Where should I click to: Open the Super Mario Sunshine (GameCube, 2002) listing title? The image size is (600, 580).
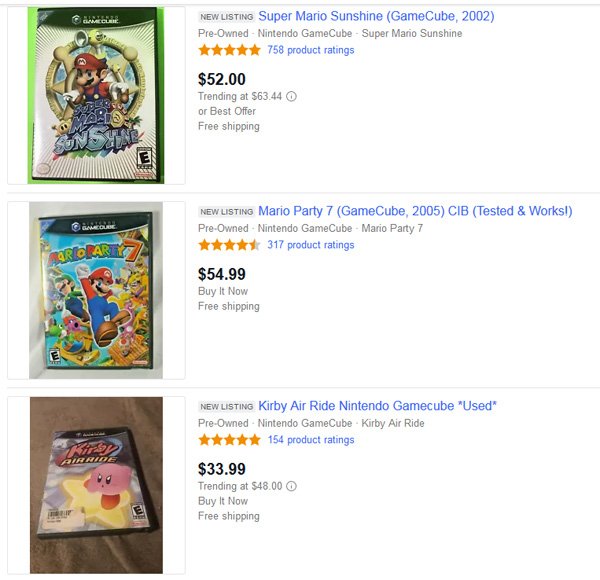point(376,16)
